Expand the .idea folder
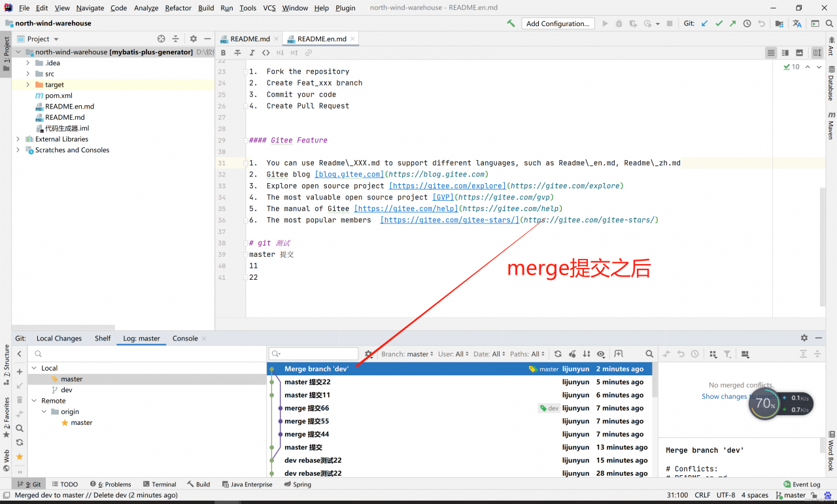Screen dimensions: 837x504 point(28,63)
